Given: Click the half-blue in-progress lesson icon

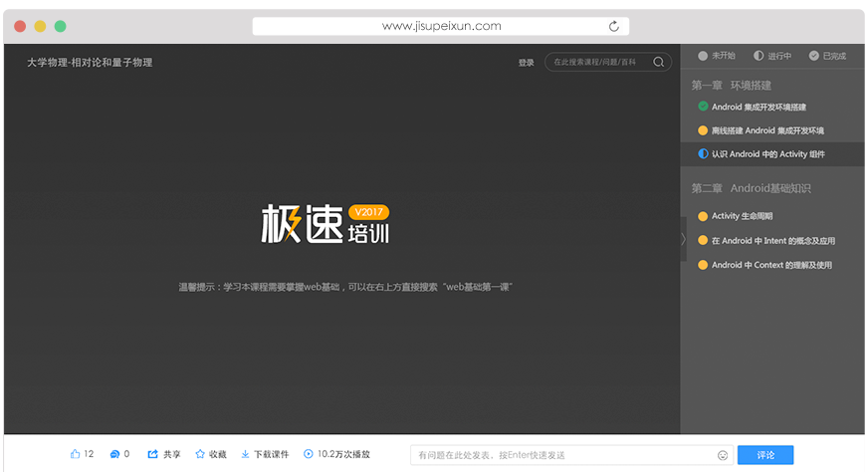Looking at the screenshot, I should pyautogui.click(x=703, y=153).
